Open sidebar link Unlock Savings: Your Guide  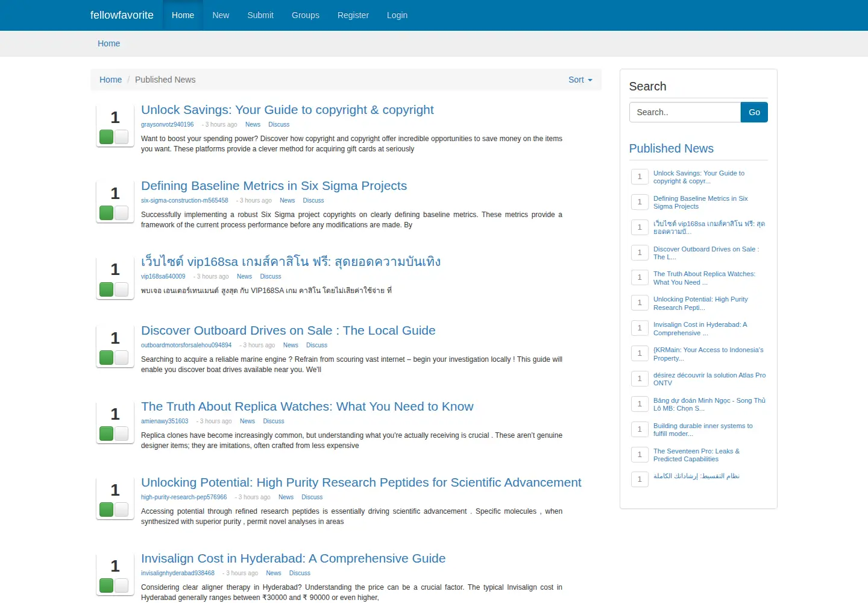tap(699, 177)
